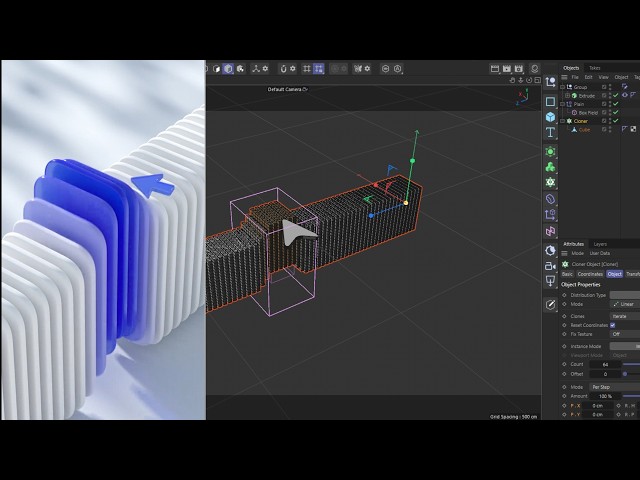Open the Clones dropdown showing Iterate
Screen dimensions: 640x480
[x=624, y=316]
